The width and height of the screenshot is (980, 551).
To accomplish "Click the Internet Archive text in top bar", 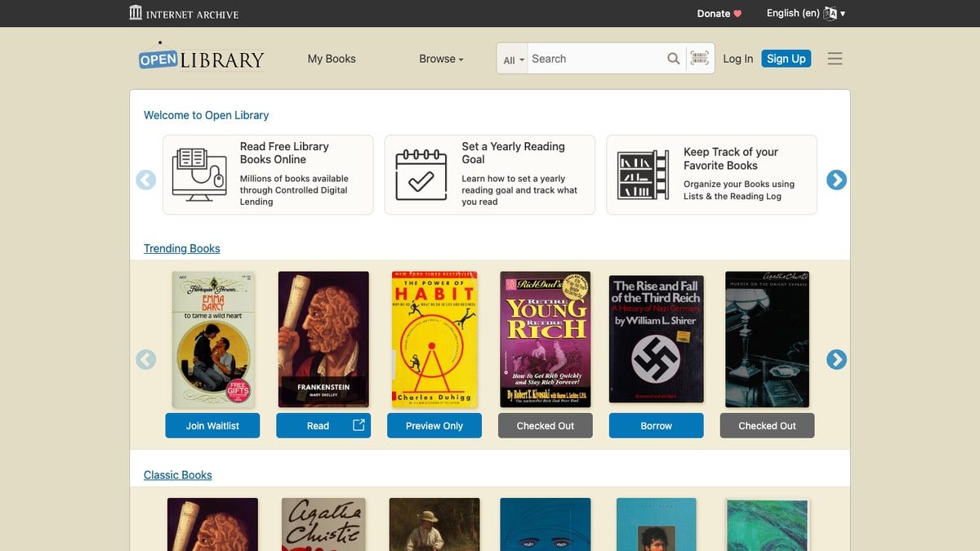I will (x=193, y=14).
